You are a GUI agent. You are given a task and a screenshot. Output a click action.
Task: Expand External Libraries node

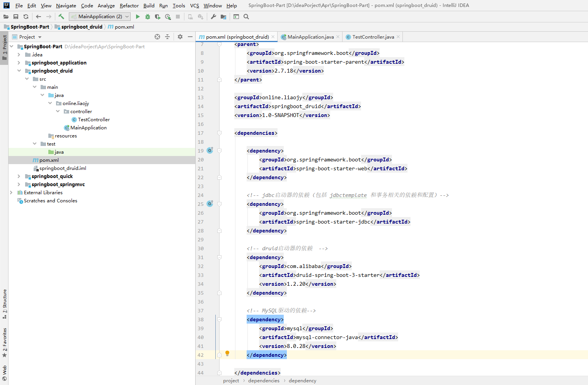tap(11, 192)
